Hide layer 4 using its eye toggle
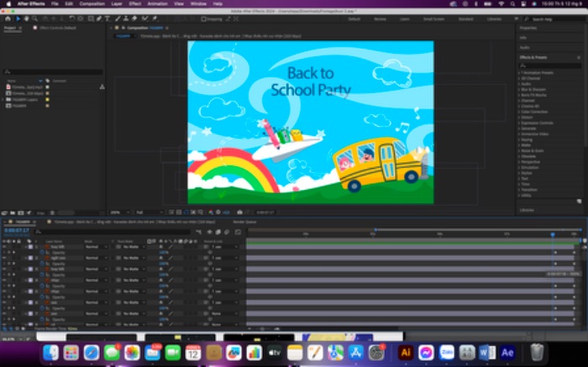Viewport: 588px width, 367px height. tap(4, 280)
